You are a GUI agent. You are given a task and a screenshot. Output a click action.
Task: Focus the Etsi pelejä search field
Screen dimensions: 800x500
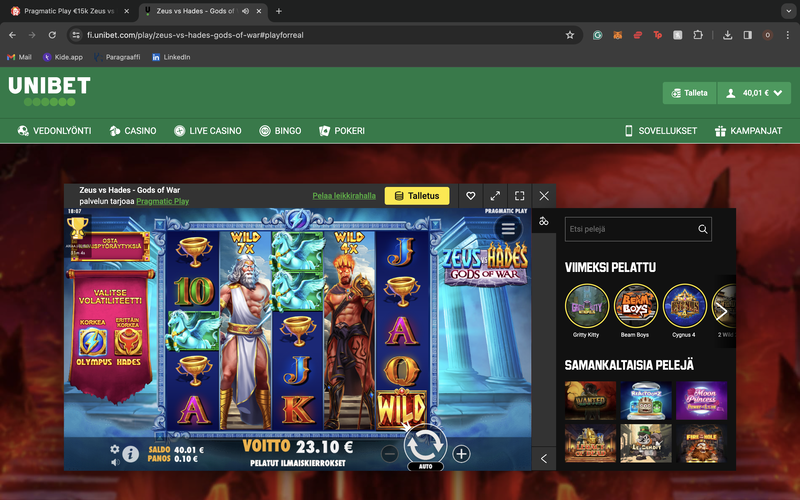pos(631,229)
